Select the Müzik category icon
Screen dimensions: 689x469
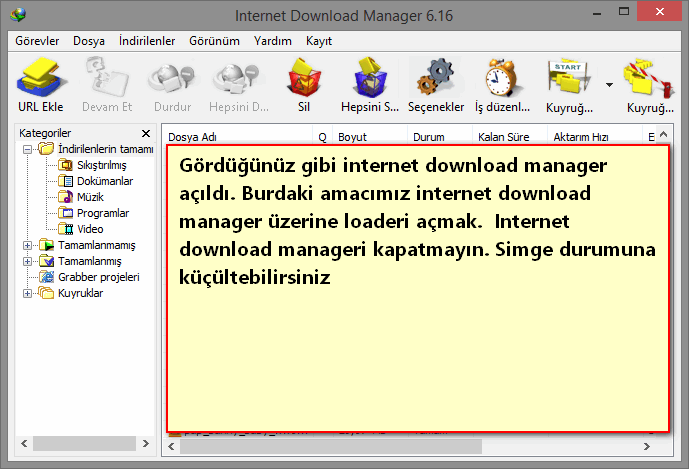point(65,196)
